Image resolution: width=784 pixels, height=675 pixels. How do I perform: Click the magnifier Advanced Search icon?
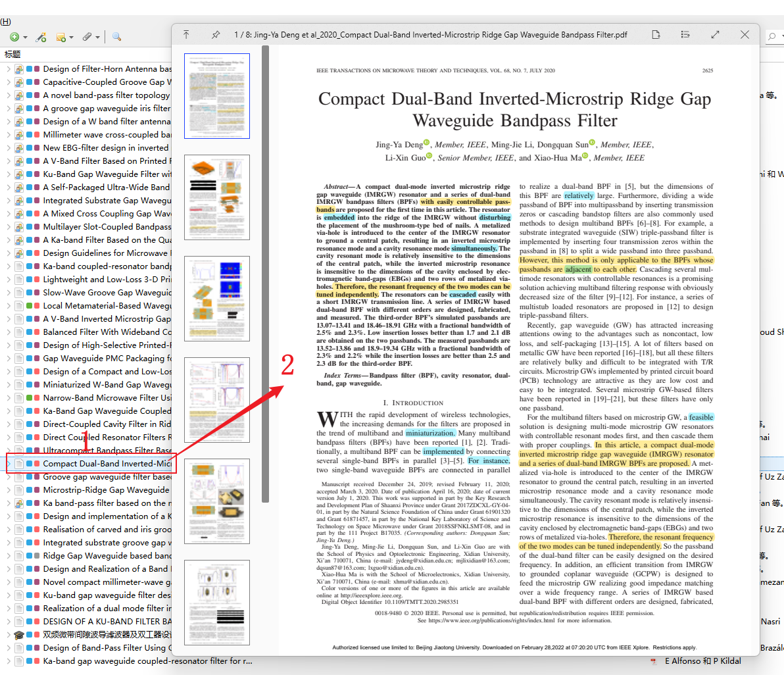116,36
